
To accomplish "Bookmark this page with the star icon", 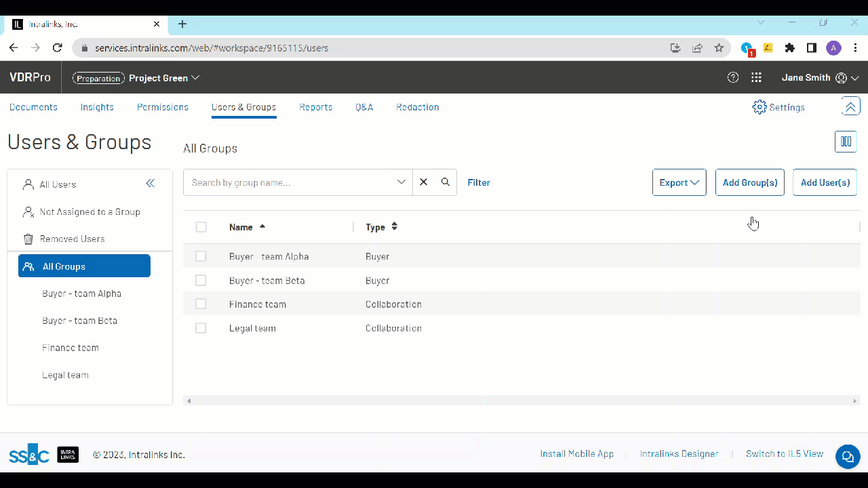I will coord(719,48).
